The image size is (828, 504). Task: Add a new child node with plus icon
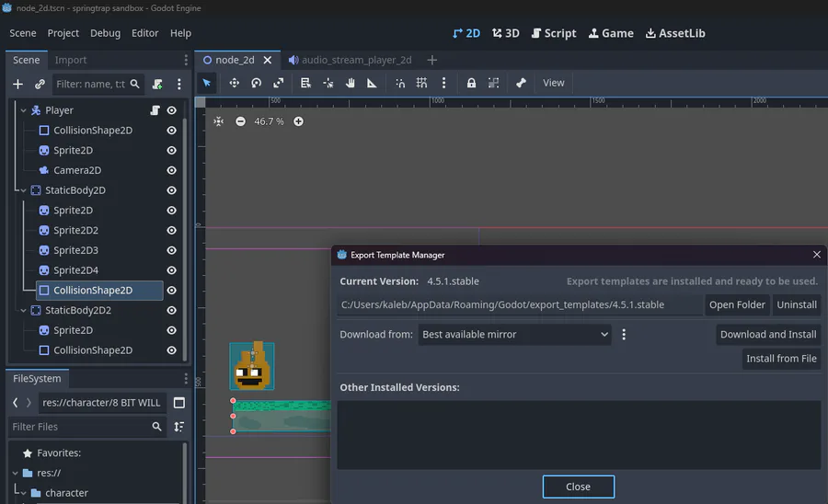click(17, 84)
